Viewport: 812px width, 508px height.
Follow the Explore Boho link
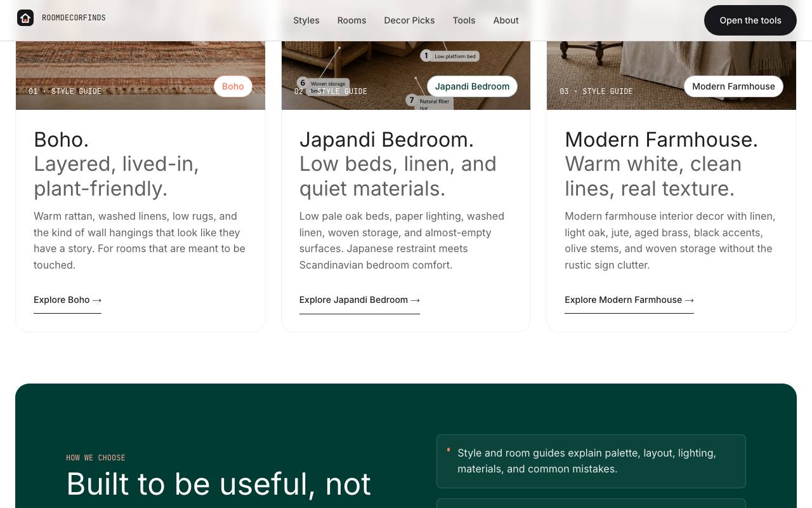point(67,300)
